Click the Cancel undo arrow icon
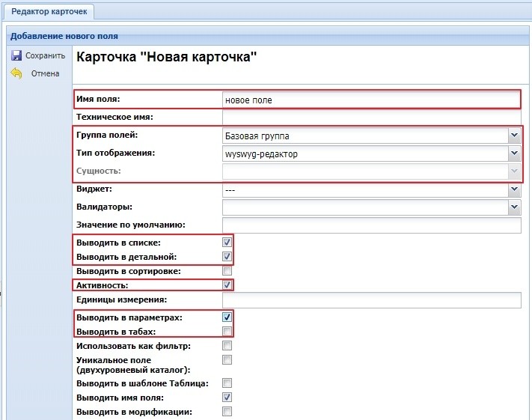532x420 pixels. [15, 73]
